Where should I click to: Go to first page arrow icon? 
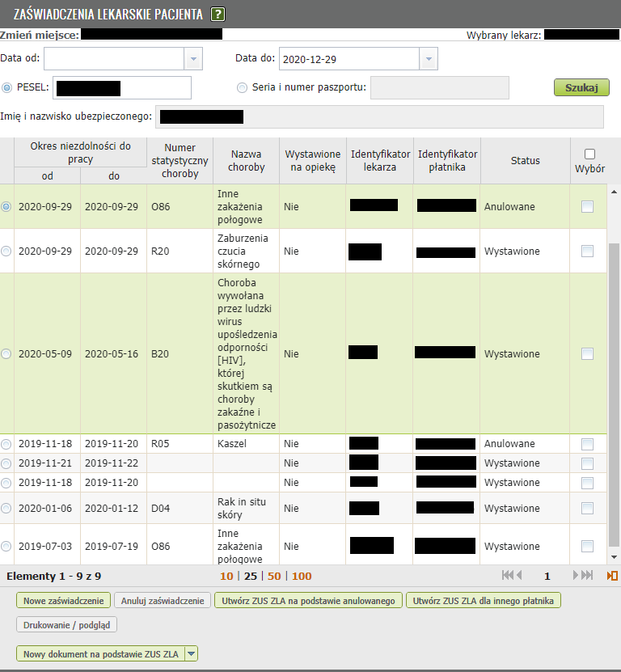pos(508,575)
